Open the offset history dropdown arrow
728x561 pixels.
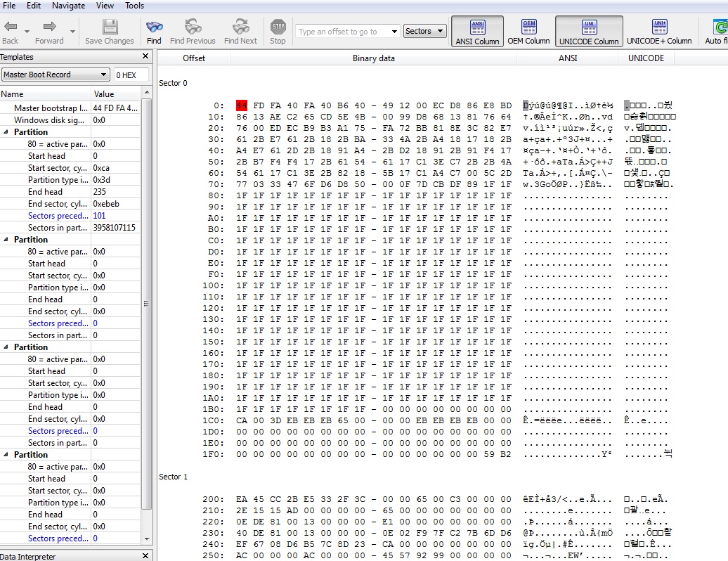click(x=394, y=32)
